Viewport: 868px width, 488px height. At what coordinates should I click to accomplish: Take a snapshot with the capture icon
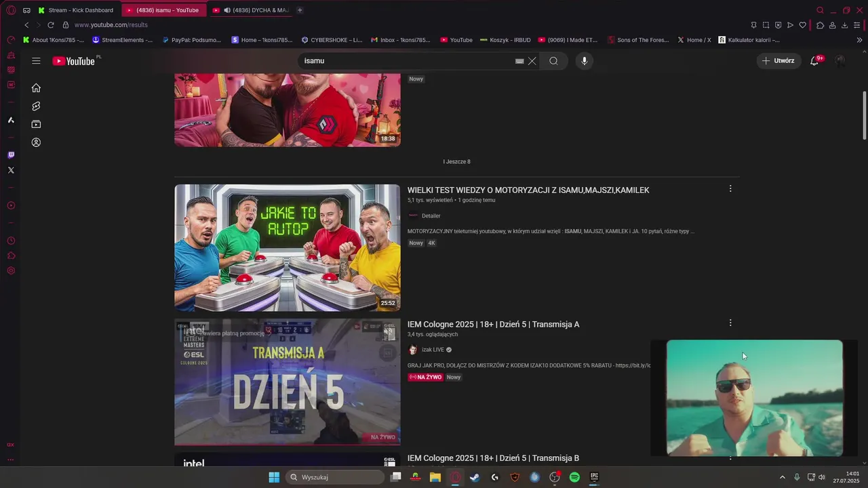pos(766,25)
